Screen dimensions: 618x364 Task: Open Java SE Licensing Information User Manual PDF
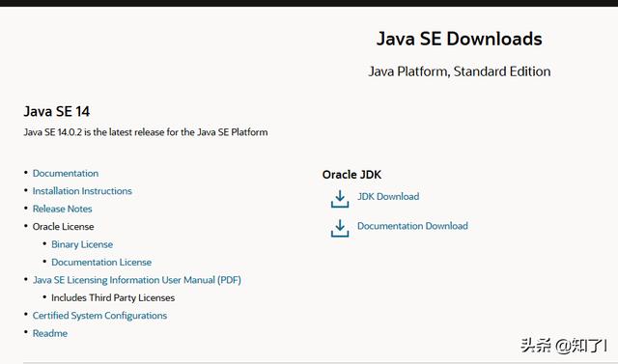137,280
